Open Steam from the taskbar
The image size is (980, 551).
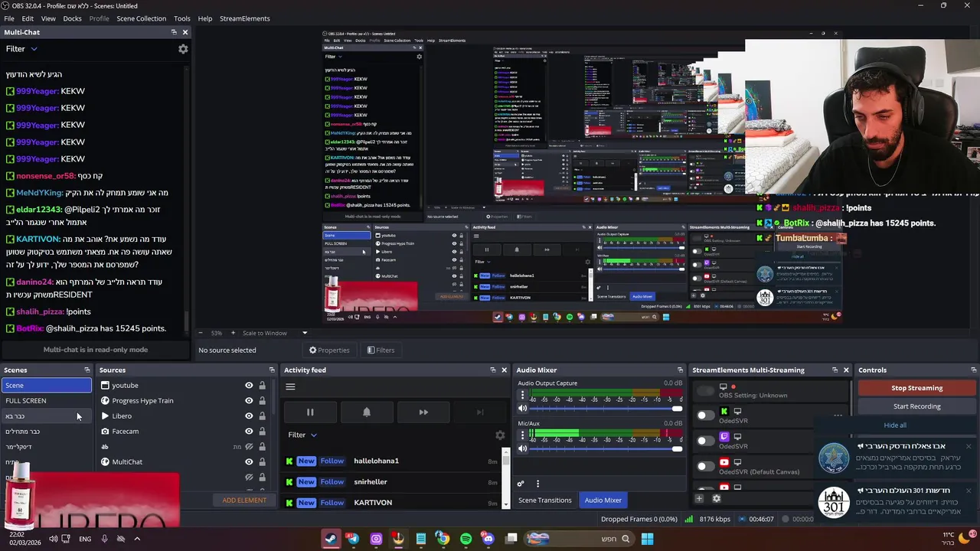[x=331, y=539]
